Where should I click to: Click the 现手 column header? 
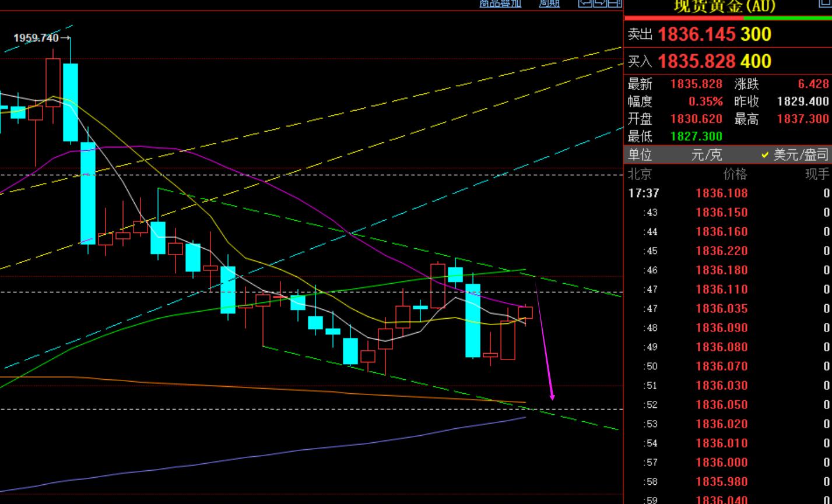pyautogui.click(x=817, y=174)
